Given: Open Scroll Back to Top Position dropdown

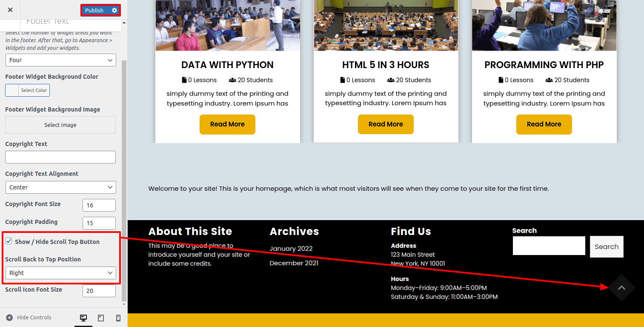Looking at the screenshot, I should point(60,273).
